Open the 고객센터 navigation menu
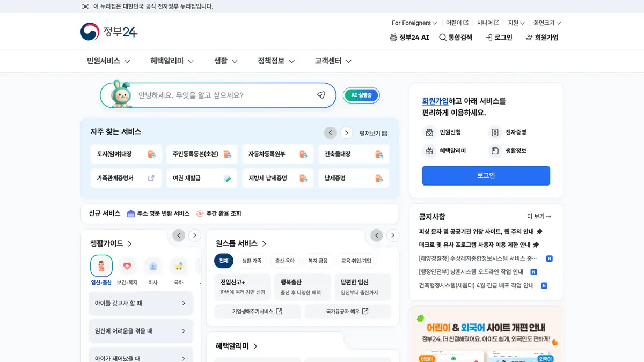The height and width of the screenshot is (362, 644). 333,61
